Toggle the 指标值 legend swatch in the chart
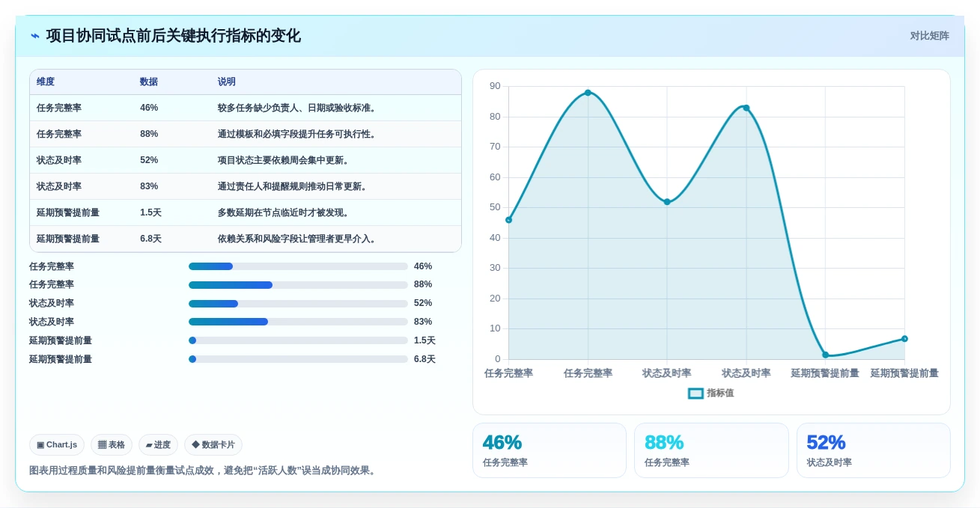This screenshot has height=508, width=980. click(696, 393)
